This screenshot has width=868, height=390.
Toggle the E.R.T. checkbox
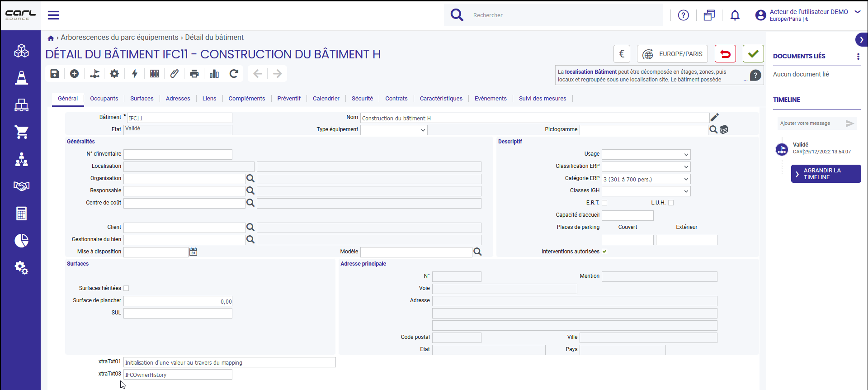pyautogui.click(x=604, y=203)
